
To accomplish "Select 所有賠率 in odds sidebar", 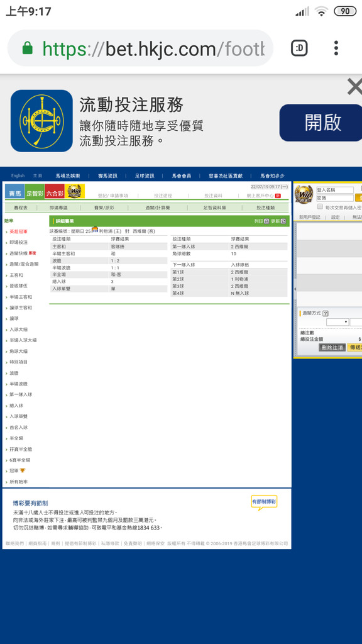I will click(18, 481).
